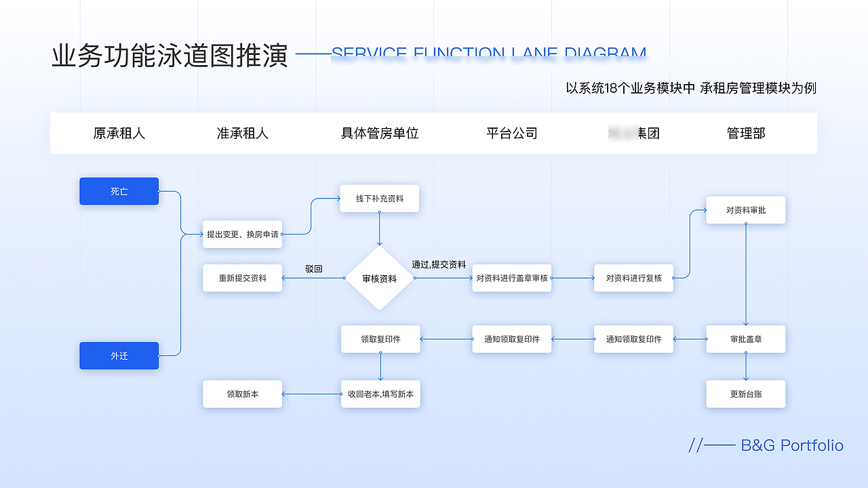Image resolution: width=868 pixels, height=488 pixels.
Task: Select the 审核资料 decision diamond
Action: pyautogui.click(x=380, y=278)
